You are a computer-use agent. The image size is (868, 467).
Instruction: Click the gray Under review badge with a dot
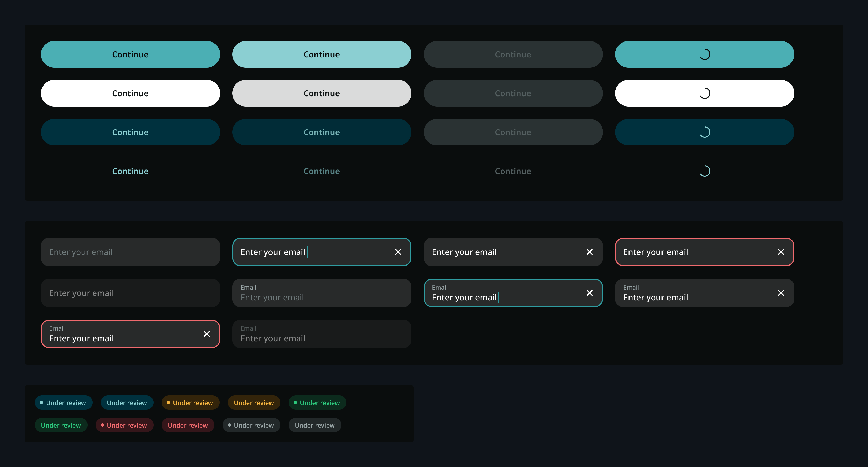[x=251, y=425]
